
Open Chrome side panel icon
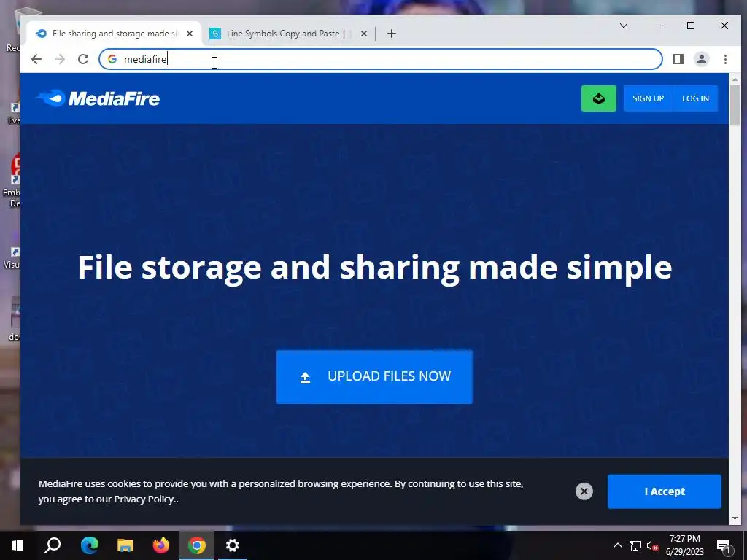click(678, 59)
